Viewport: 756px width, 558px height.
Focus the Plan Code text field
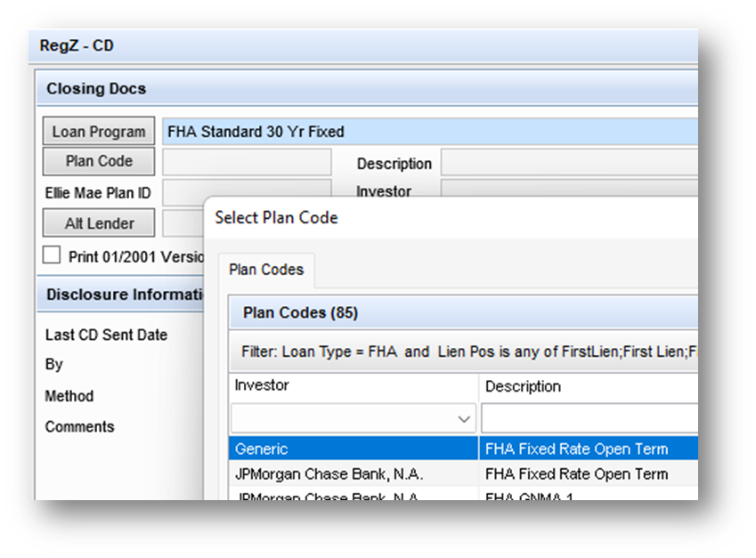[x=247, y=162]
